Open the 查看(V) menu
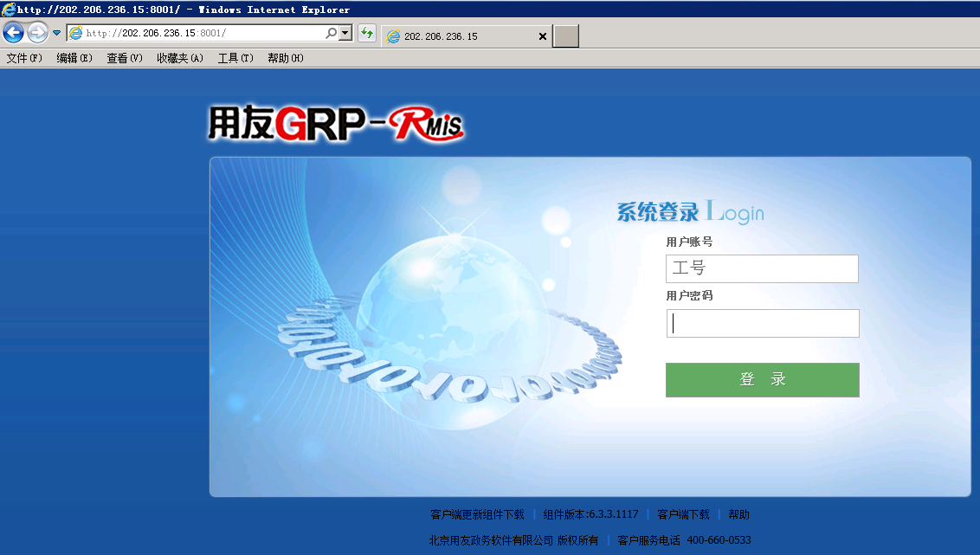980x555 pixels. click(x=125, y=58)
